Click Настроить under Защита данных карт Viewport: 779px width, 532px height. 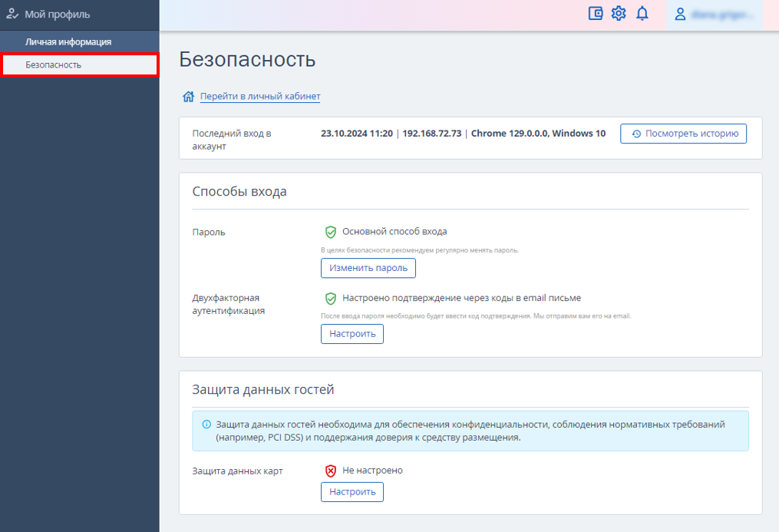coord(352,492)
